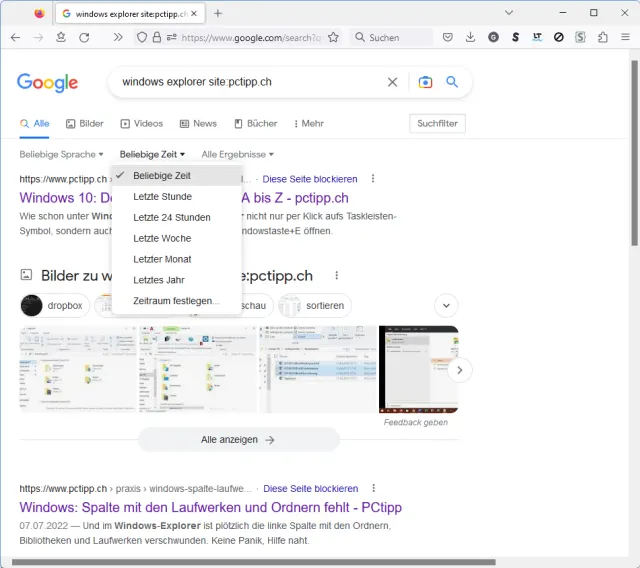Show more images with the right arrow button

[460, 370]
